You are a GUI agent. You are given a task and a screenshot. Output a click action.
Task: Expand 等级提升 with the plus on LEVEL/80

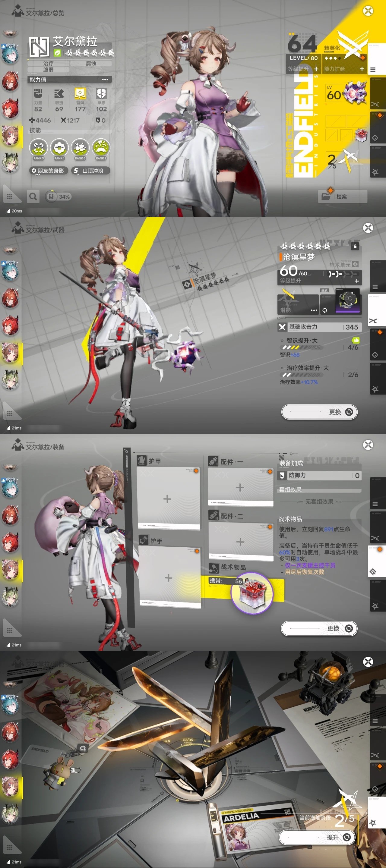coord(316,69)
